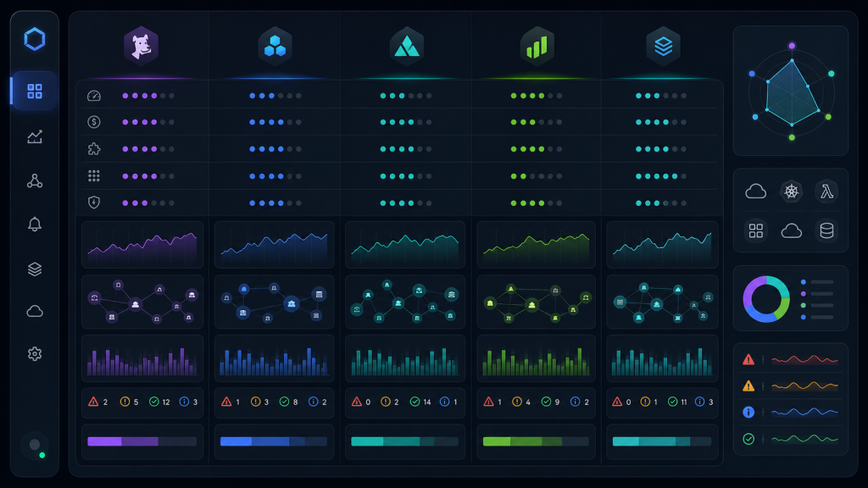Click the green check count "8"
Viewport: 868px width, 488px height.
(x=296, y=402)
